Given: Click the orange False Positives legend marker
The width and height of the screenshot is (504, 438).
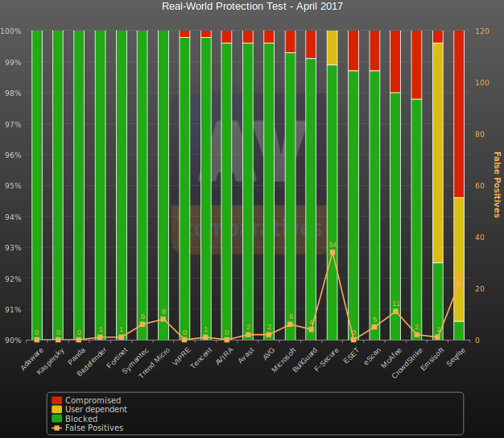Looking at the screenshot, I should tap(56, 428).
